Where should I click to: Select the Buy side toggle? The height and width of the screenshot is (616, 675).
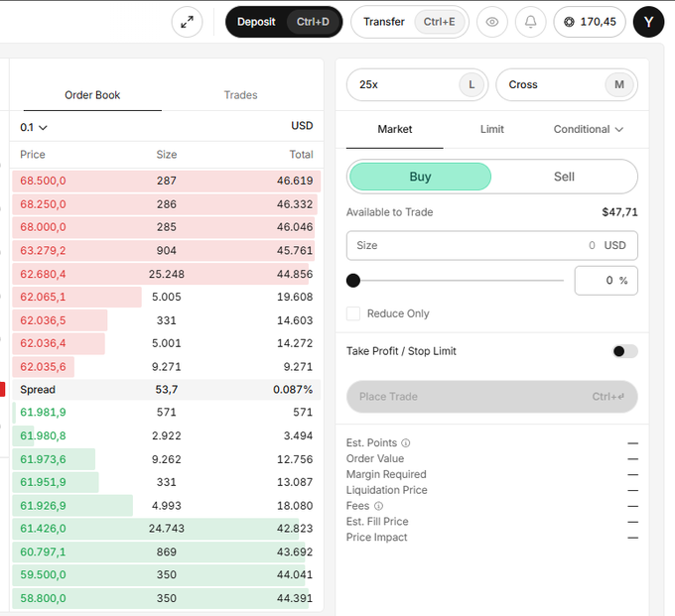[x=420, y=177]
